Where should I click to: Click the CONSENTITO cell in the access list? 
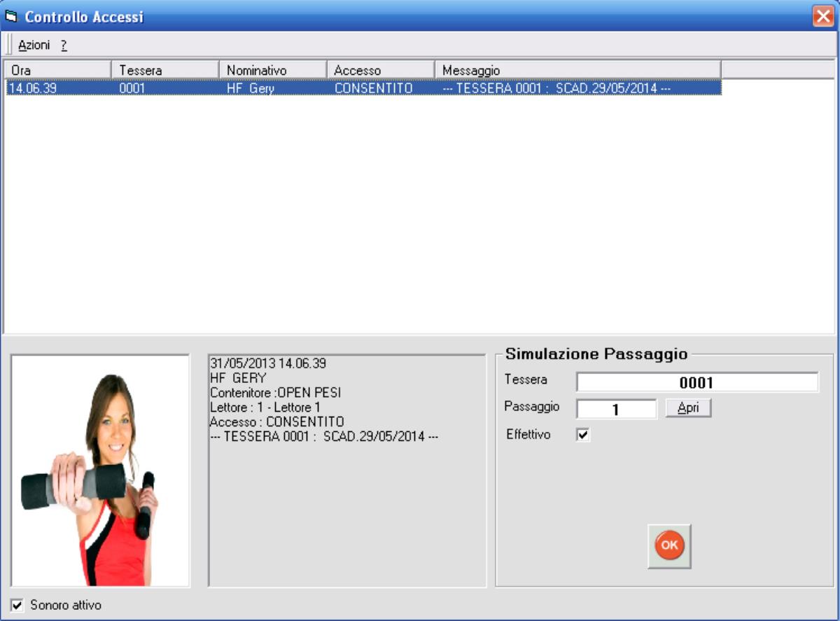click(373, 88)
